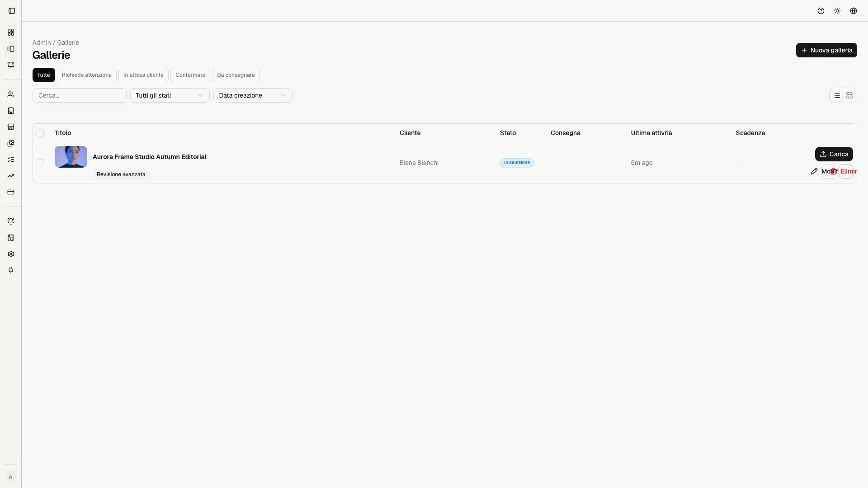Click the red Elimina button
This screenshot has width=868, height=488.
(846, 171)
